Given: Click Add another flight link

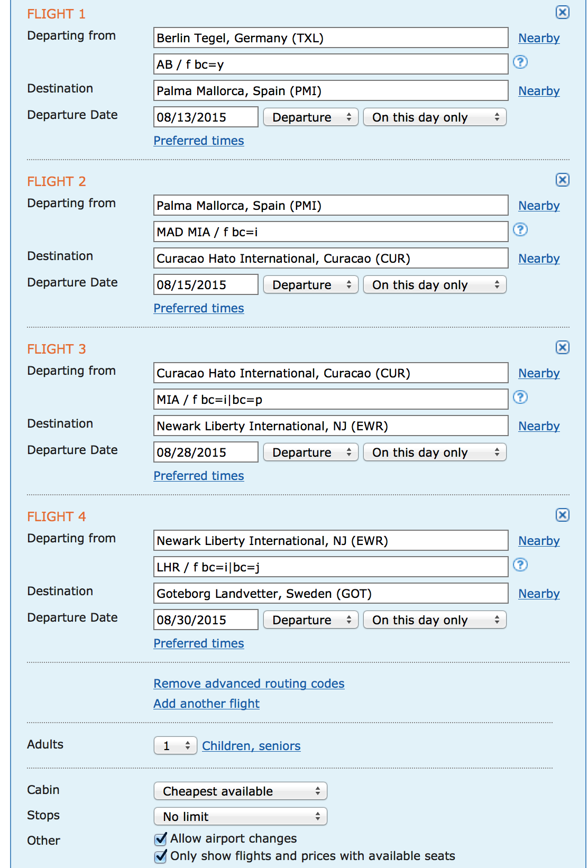Looking at the screenshot, I should click(207, 704).
